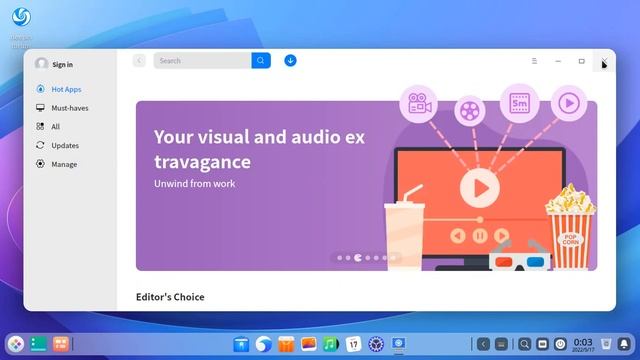Click the App Store bag dock icon
640x360 pixels.
pos(286,344)
